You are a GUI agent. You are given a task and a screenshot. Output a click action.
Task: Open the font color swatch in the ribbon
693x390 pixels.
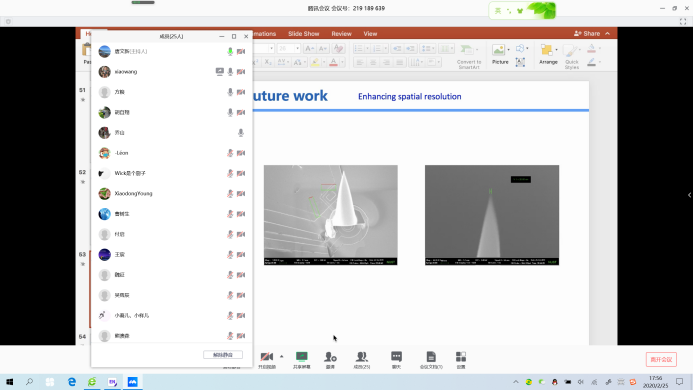coord(333,62)
